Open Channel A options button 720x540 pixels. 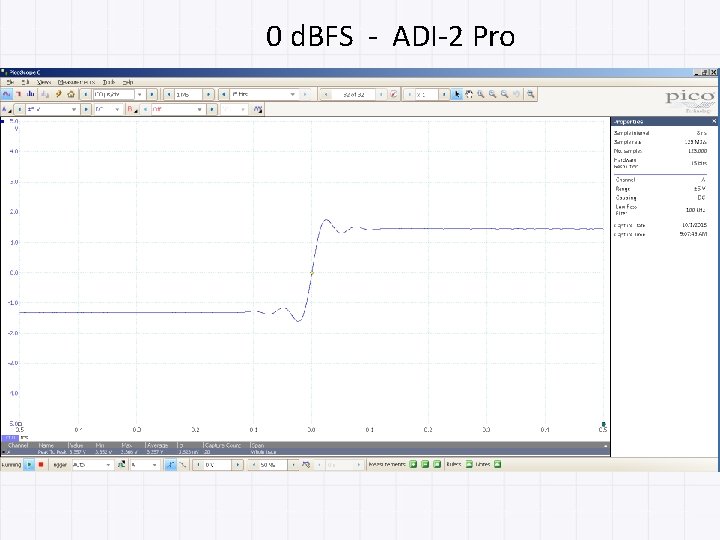6,109
